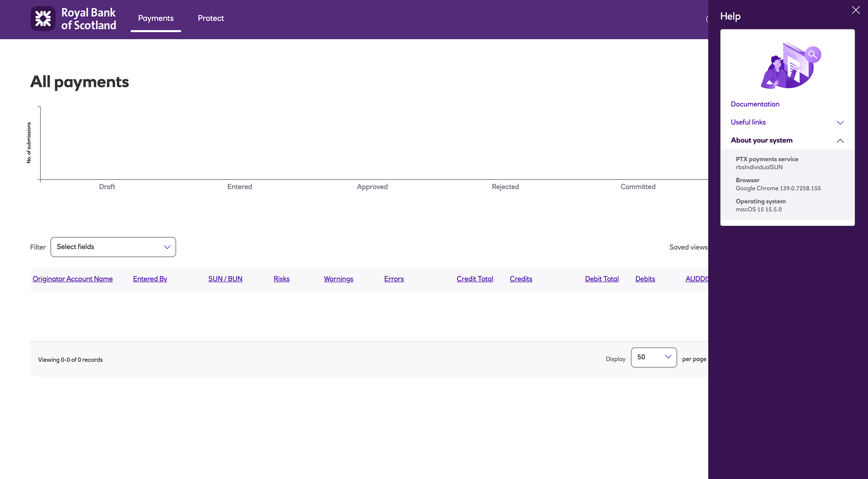Open the records per page dropdown
868x479 pixels.
[653, 357]
